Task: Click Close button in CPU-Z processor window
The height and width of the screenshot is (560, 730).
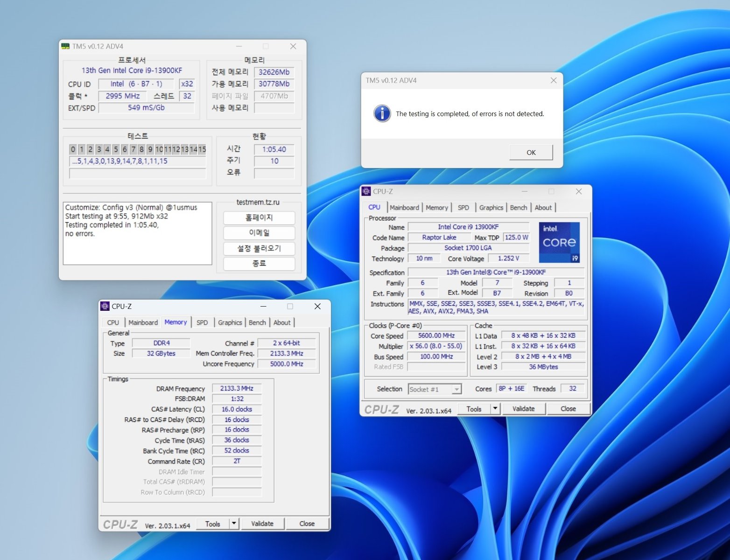Action: (x=568, y=409)
